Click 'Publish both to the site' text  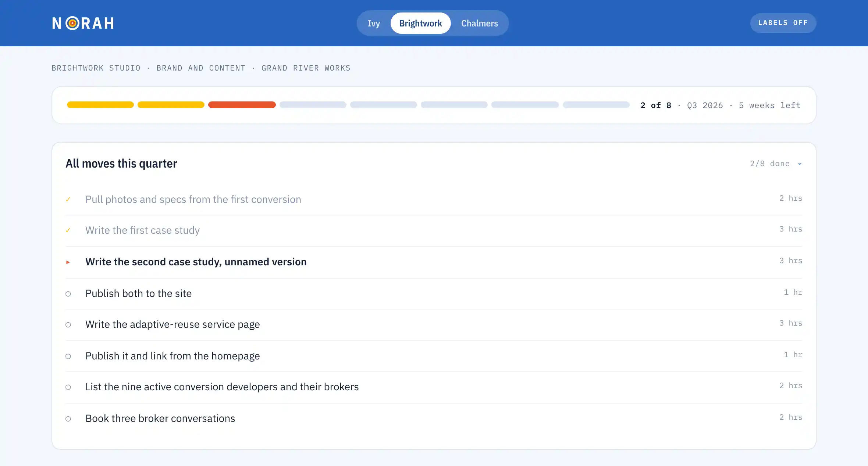tap(138, 293)
